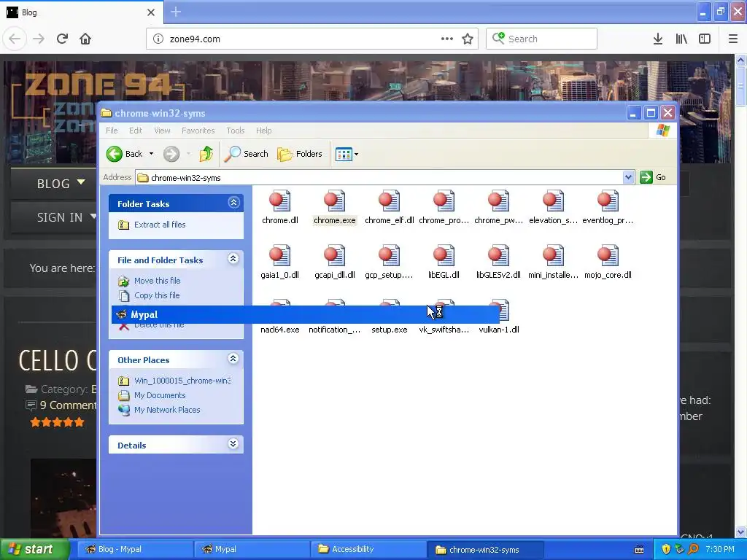Close the Blog browser tab
The width and height of the screenshot is (747, 560).
click(x=151, y=12)
